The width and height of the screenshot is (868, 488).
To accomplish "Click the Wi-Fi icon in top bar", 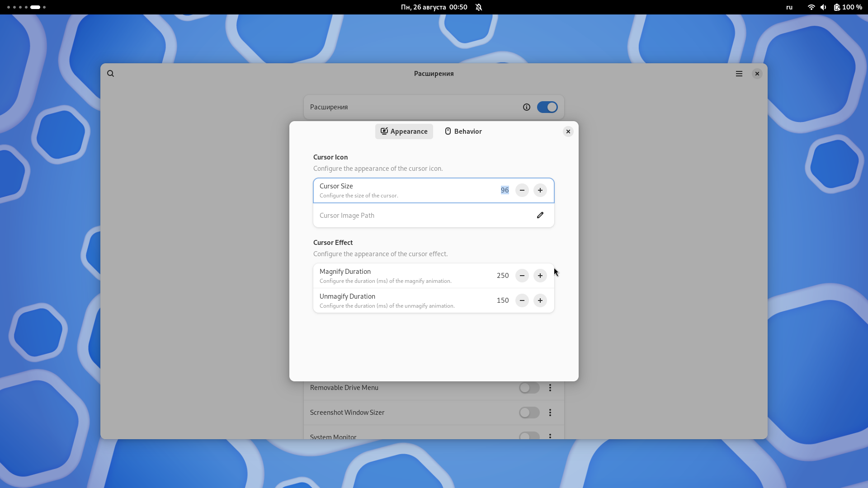I will click(811, 7).
